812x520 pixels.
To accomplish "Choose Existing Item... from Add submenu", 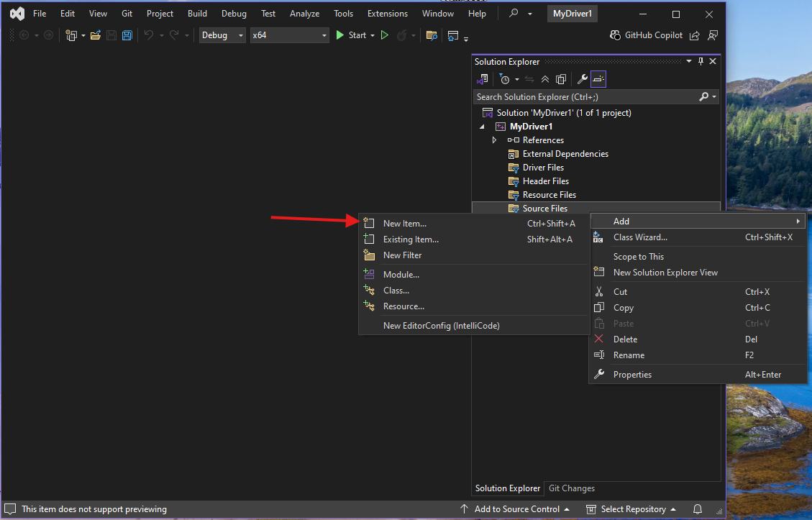I will pos(474,240).
